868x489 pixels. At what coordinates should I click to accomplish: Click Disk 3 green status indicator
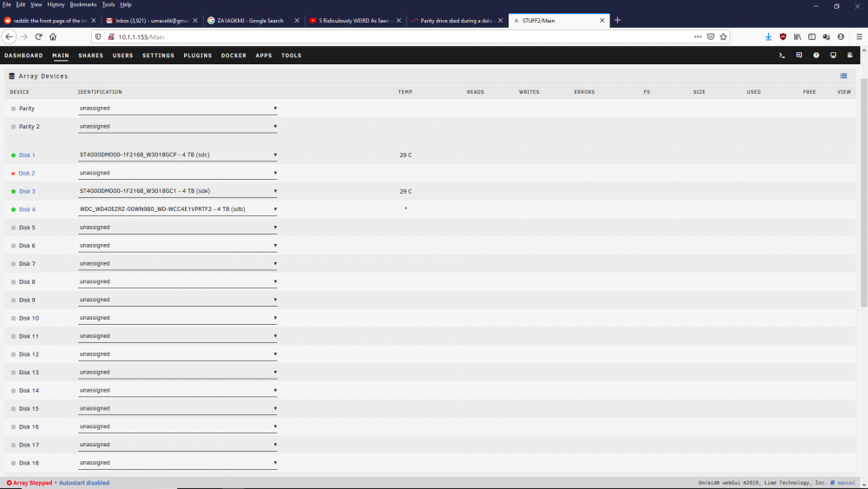[x=13, y=192]
